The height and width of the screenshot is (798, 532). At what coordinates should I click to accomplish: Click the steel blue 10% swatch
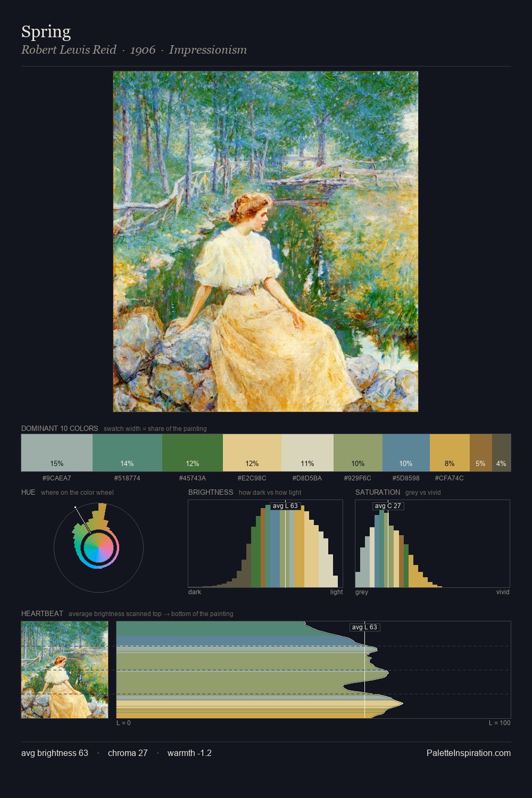point(406,453)
